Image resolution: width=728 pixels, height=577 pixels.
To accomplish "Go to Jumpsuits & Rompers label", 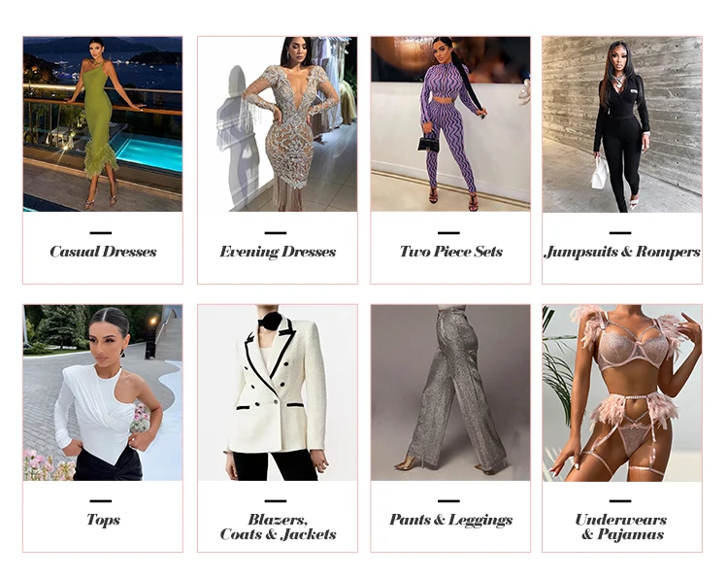I will click(x=622, y=252).
